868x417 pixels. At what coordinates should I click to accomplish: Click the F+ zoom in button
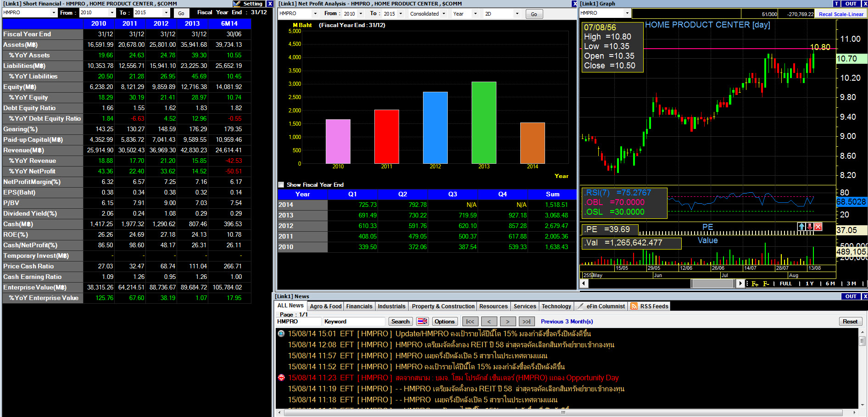[754, 284]
